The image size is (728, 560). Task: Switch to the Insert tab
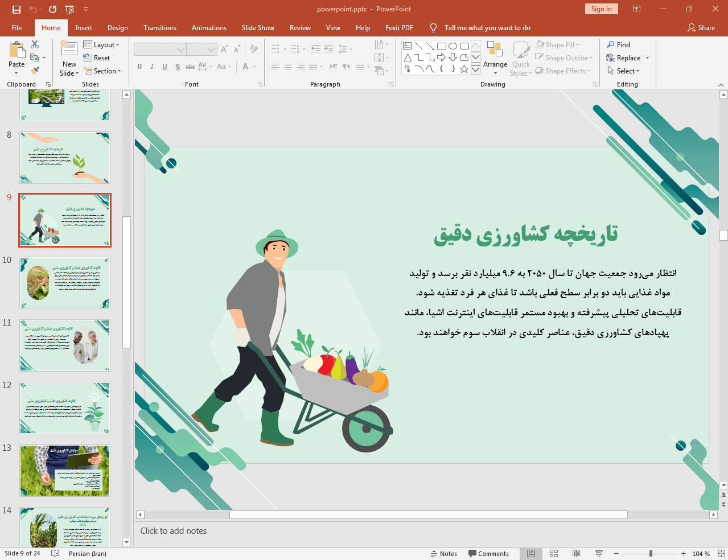[x=84, y=28]
